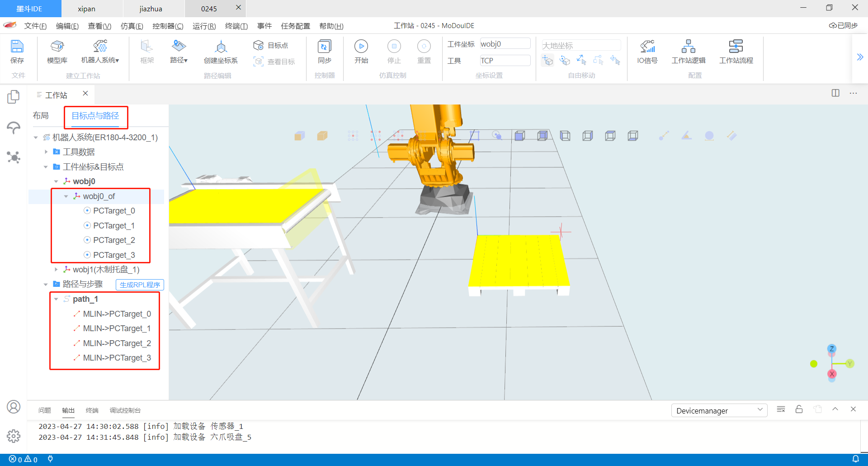This screenshot has width=868, height=466.
Task: Toggle split editor layout icon
Action: (x=835, y=93)
